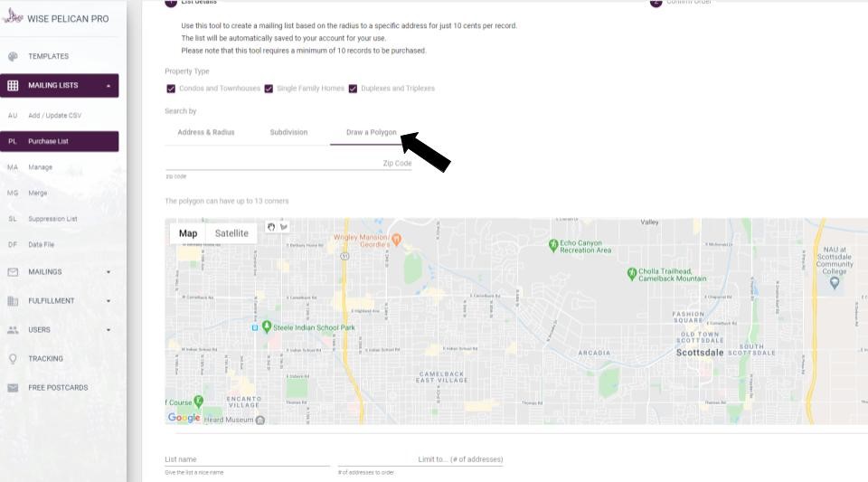Click the Arcadia label on map

pos(594,353)
